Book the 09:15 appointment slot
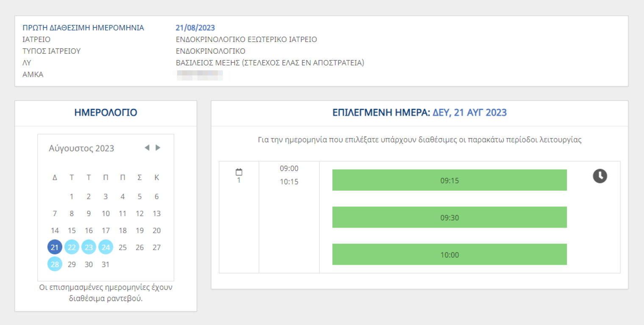644x325 pixels. pyautogui.click(x=450, y=180)
